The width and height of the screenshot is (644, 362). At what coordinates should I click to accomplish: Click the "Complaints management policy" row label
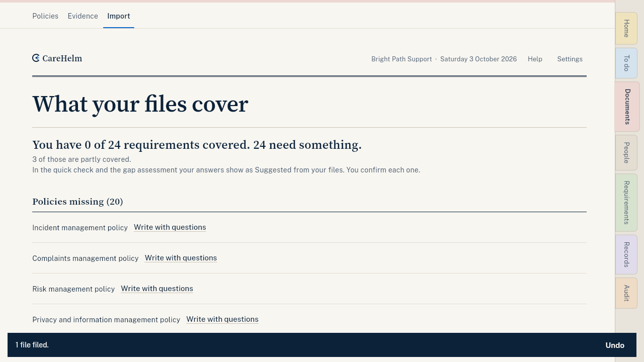[86, 258]
